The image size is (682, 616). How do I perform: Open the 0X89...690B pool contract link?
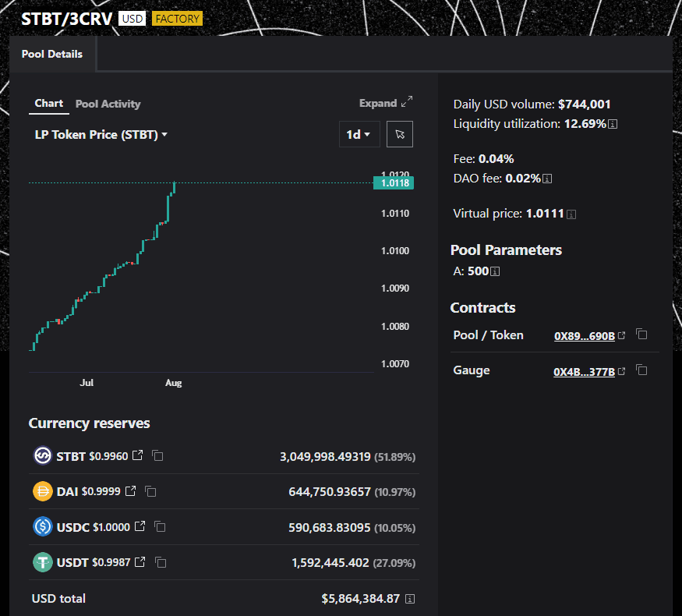click(584, 336)
